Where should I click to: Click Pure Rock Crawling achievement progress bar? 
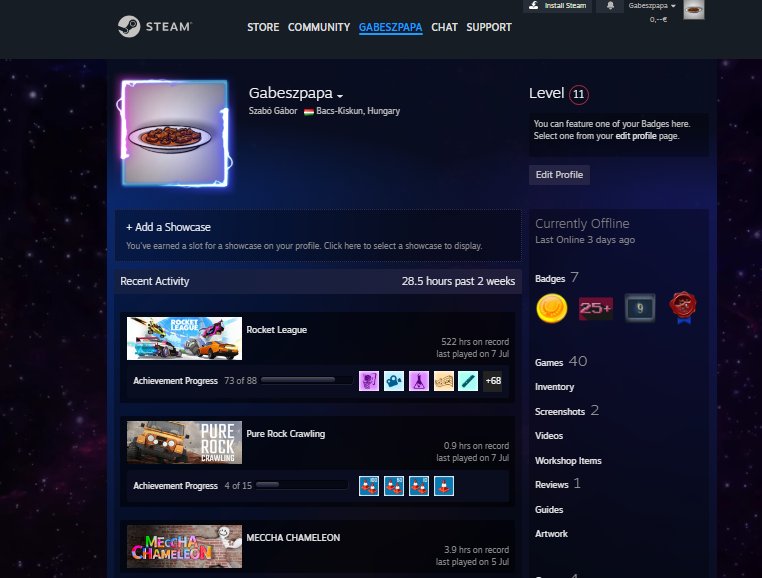pos(302,485)
